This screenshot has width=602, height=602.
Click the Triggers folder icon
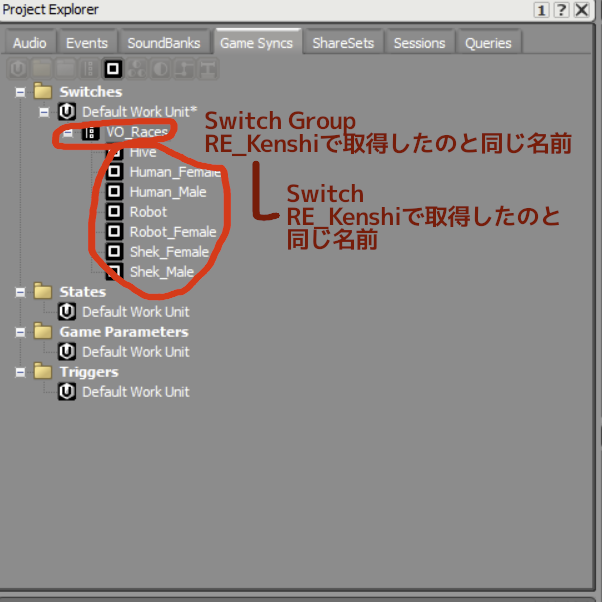tap(43, 371)
